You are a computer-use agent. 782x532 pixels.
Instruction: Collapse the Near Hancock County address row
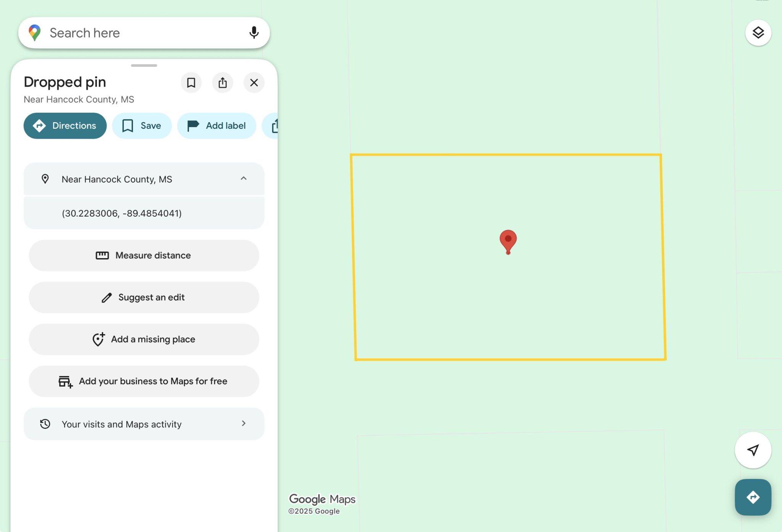(244, 179)
